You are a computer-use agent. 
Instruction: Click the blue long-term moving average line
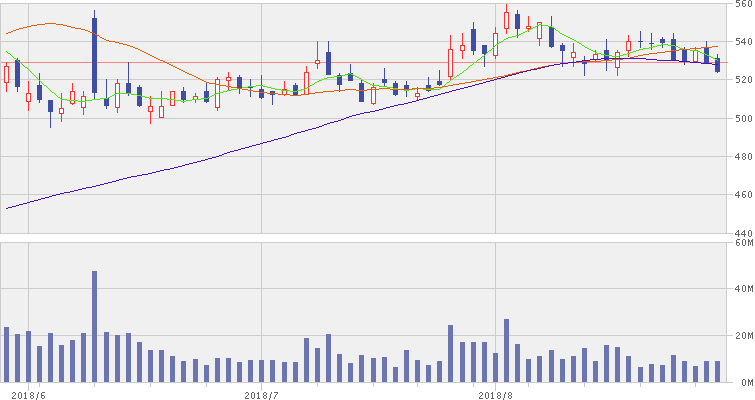tap(200, 159)
